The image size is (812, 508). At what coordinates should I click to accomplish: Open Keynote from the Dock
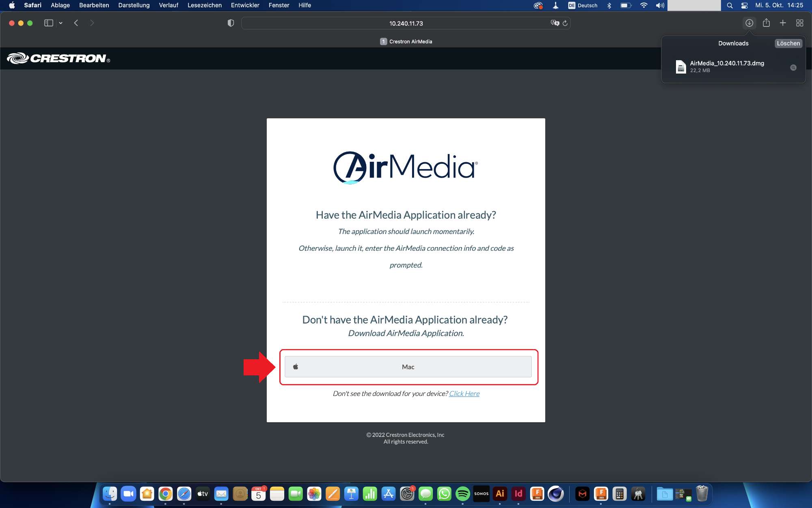(351, 494)
